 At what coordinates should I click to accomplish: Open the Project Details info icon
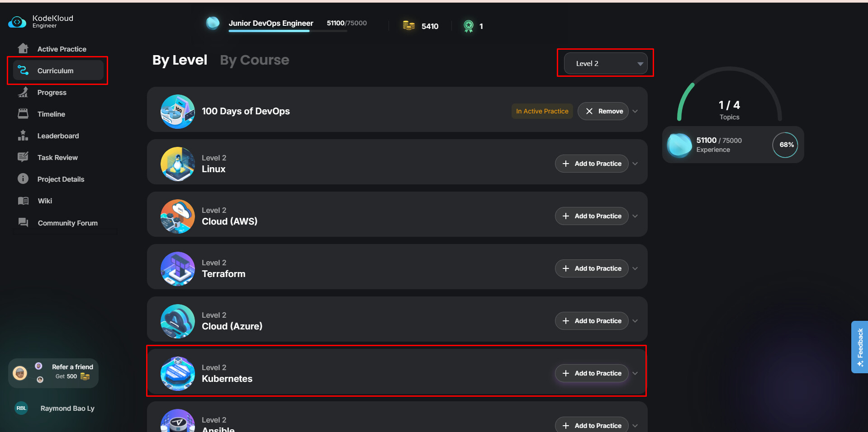[x=23, y=179]
